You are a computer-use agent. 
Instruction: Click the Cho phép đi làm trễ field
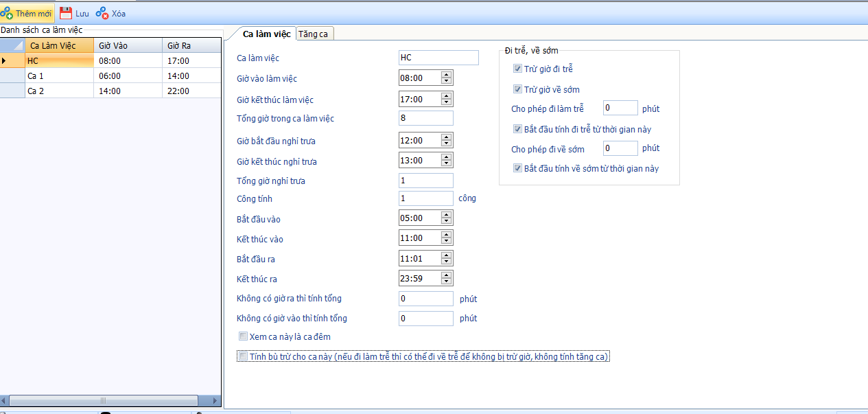(620, 108)
